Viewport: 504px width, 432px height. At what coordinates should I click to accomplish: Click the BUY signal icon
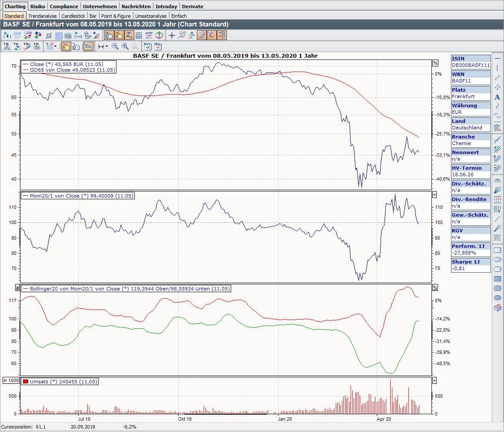point(148,46)
